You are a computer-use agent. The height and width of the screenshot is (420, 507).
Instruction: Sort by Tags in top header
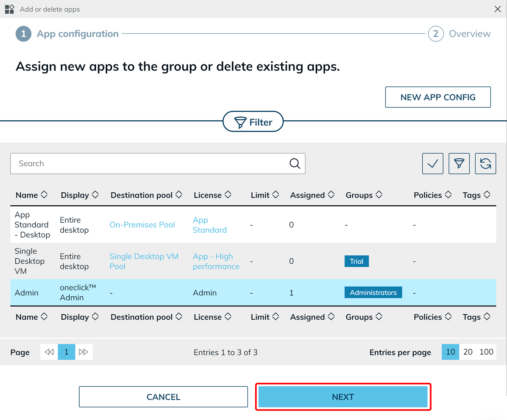(477, 195)
